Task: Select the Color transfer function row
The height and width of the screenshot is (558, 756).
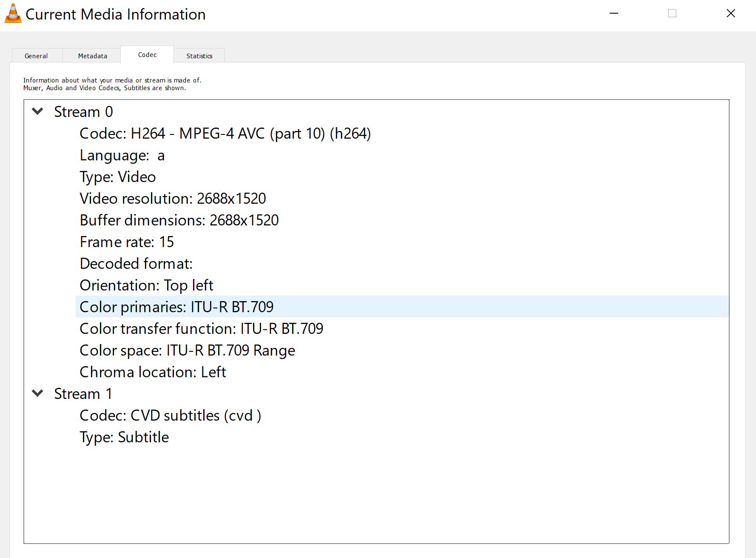Action: pyautogui.click(x=201, y=329)
